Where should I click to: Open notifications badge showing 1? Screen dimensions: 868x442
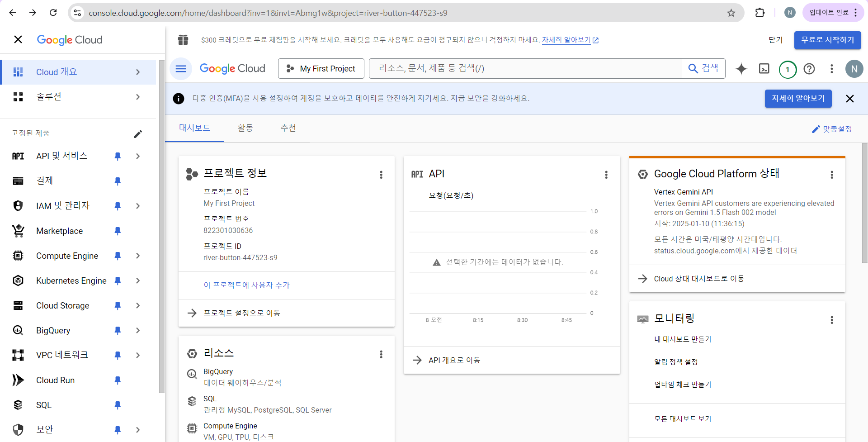pyautogui.click(x=788, y=69)
